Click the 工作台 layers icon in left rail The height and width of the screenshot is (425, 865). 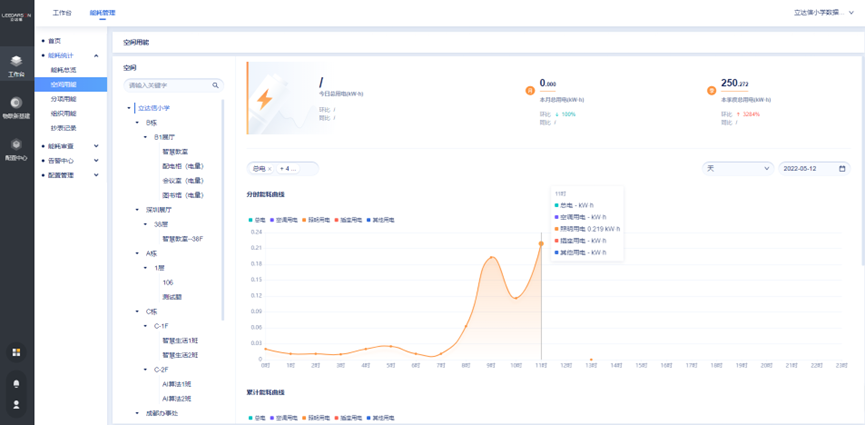coord(16,62)
